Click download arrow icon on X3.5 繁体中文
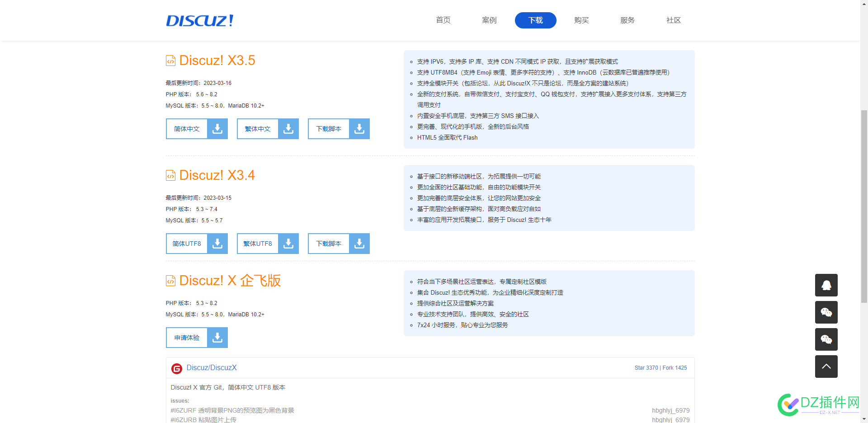The width and height of the screenshot is (868, 423). (x=288, y=129)
